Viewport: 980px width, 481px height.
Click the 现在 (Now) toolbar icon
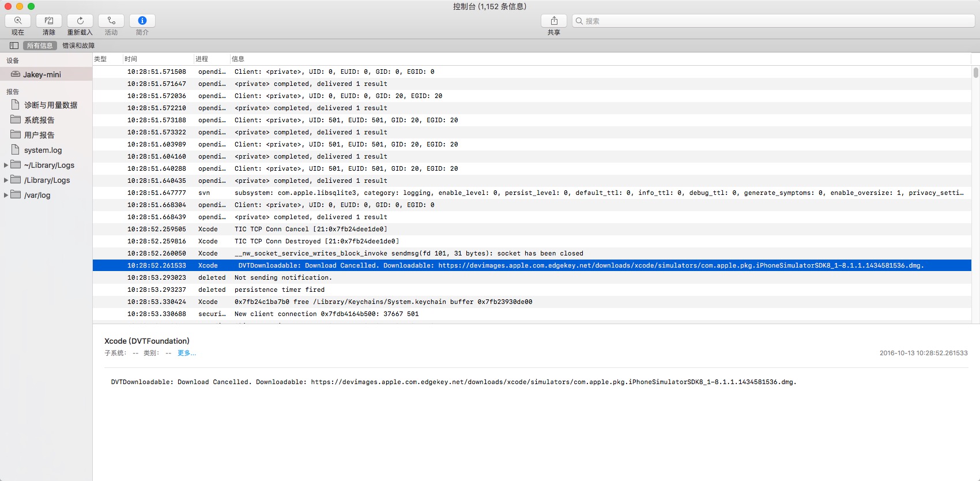tap(18, 21)
